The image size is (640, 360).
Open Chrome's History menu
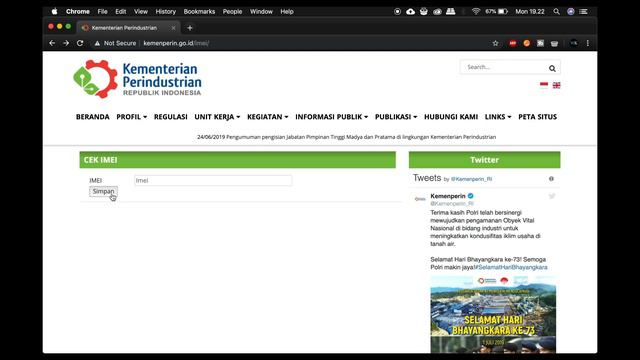click(x=165, y=11)
